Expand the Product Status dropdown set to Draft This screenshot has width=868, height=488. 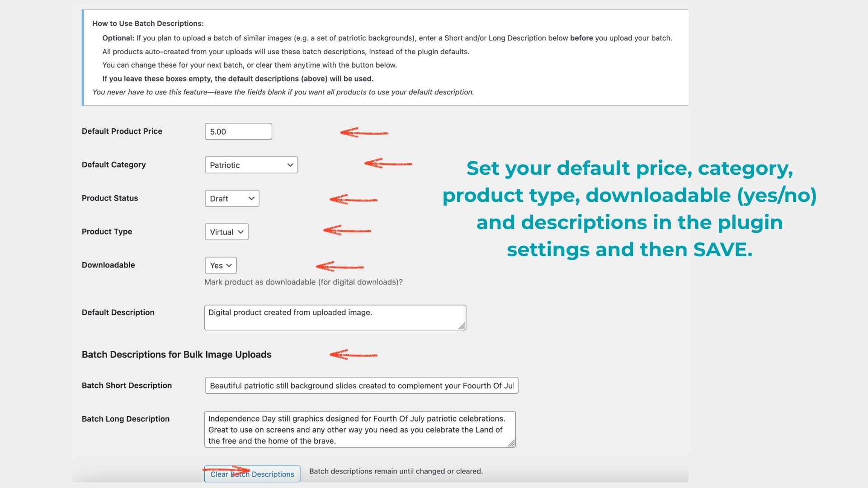[x=232, y=198]
